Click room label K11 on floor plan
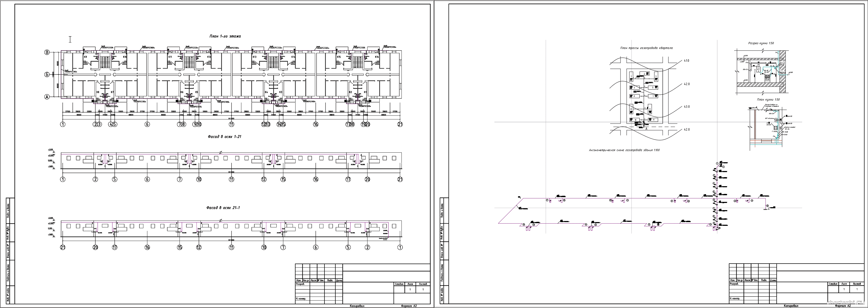The width and height of the screenshot is (868, 308). 170,57
